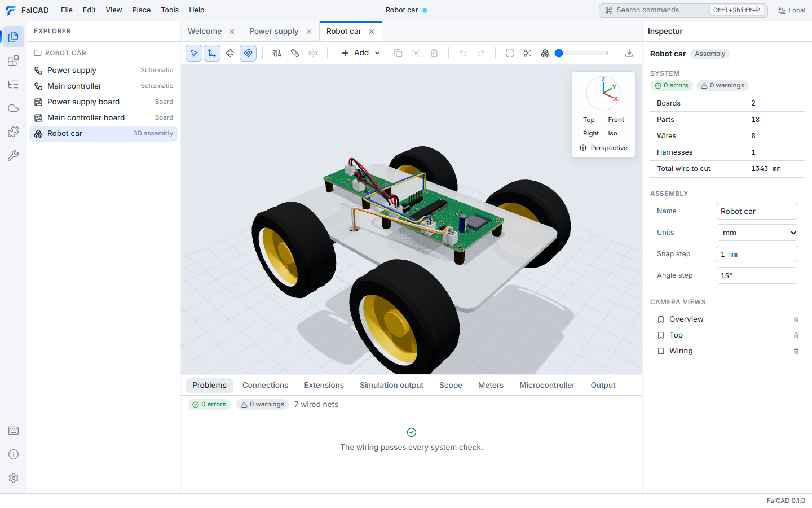Open Main controller board in explorer
Image resolution: width=812 pixels, height=508 pixels.
(x=103, y=117)
